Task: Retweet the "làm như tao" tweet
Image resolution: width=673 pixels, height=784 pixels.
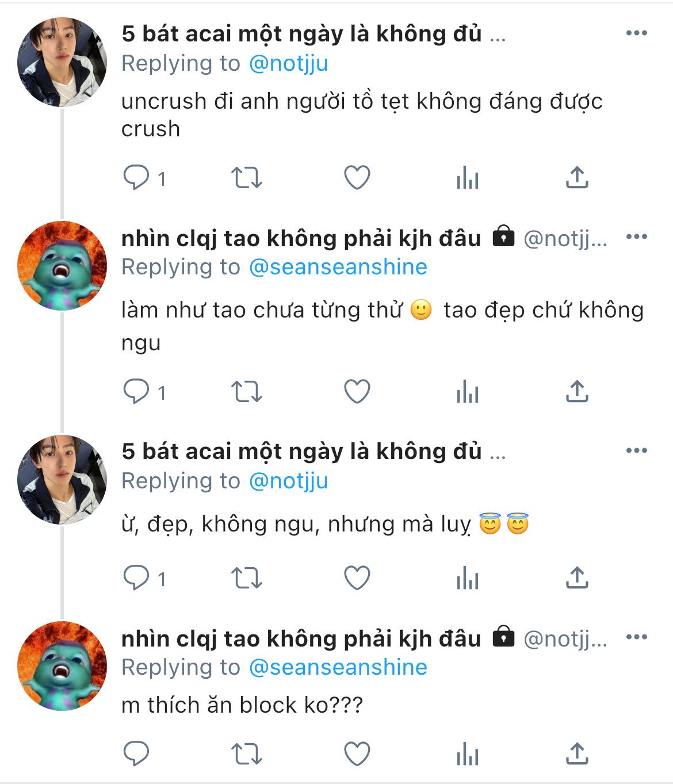Action: (x=246, y=392)
